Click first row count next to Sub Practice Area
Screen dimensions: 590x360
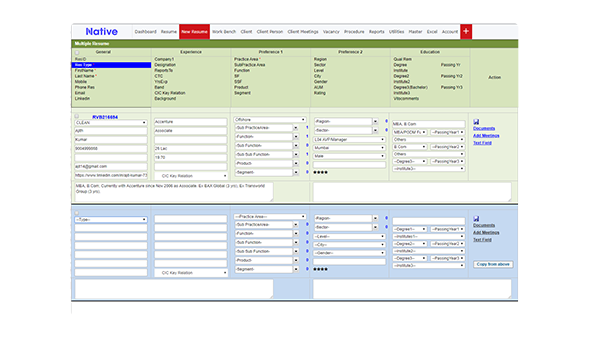pyautogui.click(x=307, y=128)
